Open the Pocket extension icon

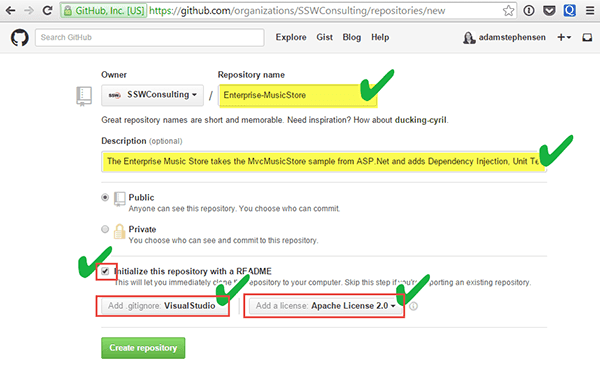(549, 11)
